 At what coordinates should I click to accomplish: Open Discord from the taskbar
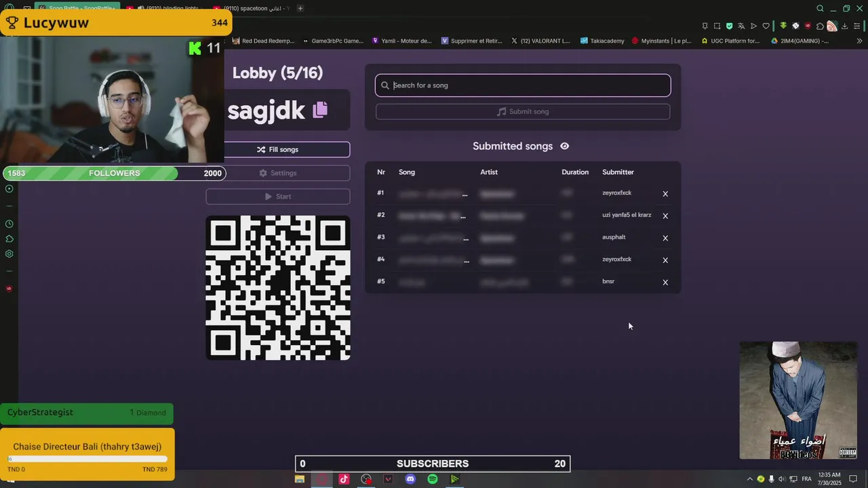pyautogui.click(x=410, y=479)
